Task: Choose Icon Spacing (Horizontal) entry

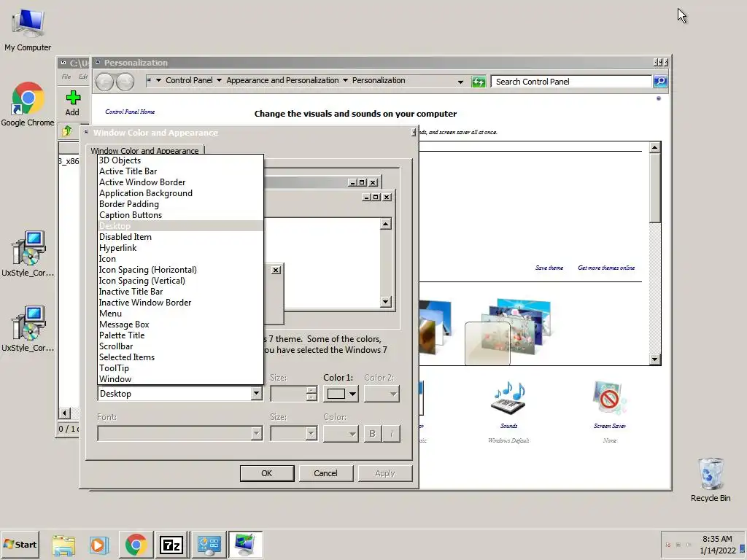Action: [180, 270]
